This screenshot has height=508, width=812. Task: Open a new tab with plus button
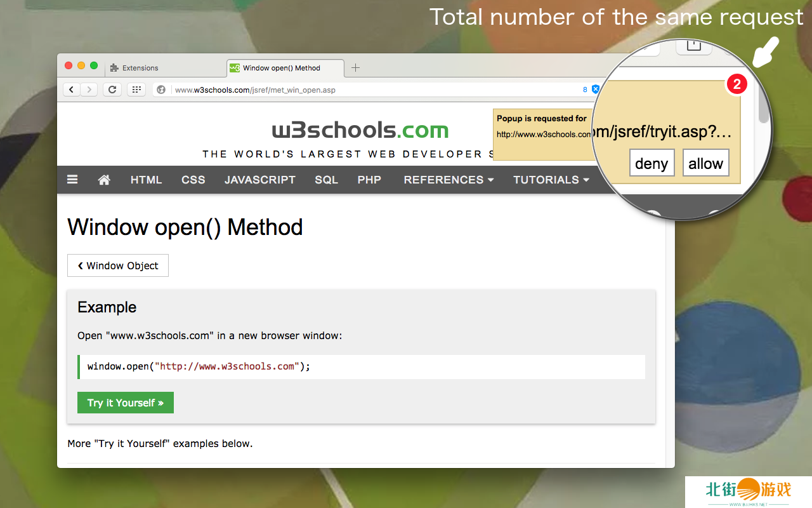(x=355, y=68)
